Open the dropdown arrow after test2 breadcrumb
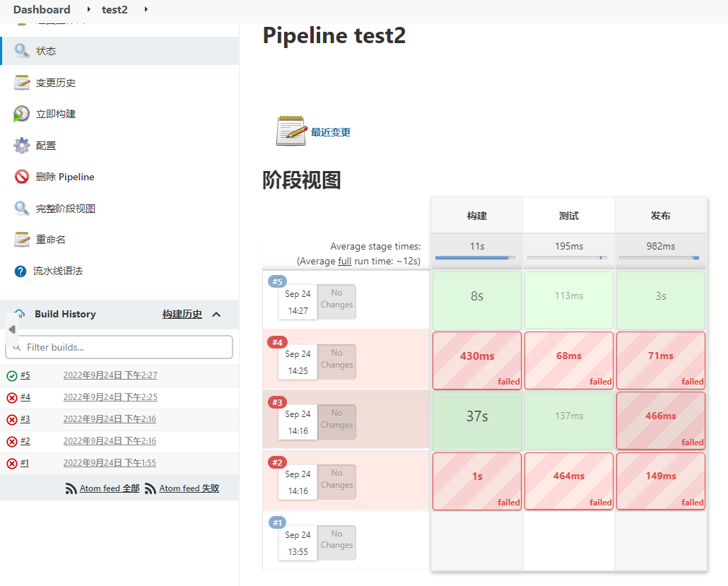Screen dimensions: 728x586 point(146,9)
